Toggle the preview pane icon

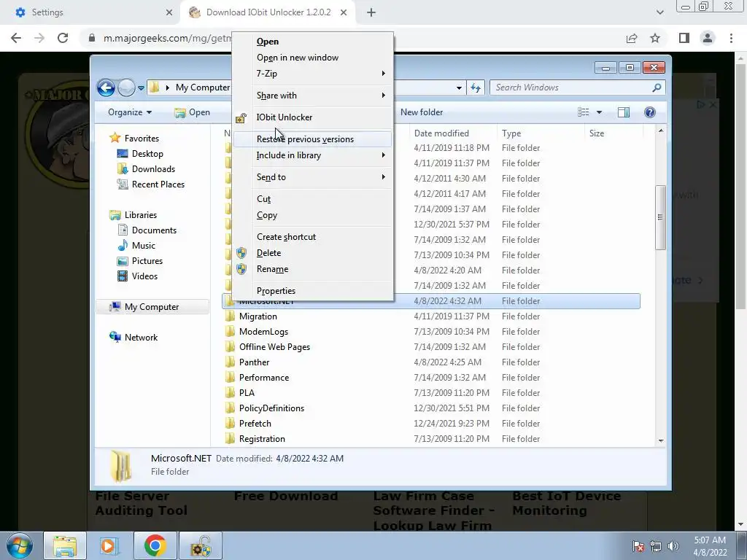click(x=624, y=112)
